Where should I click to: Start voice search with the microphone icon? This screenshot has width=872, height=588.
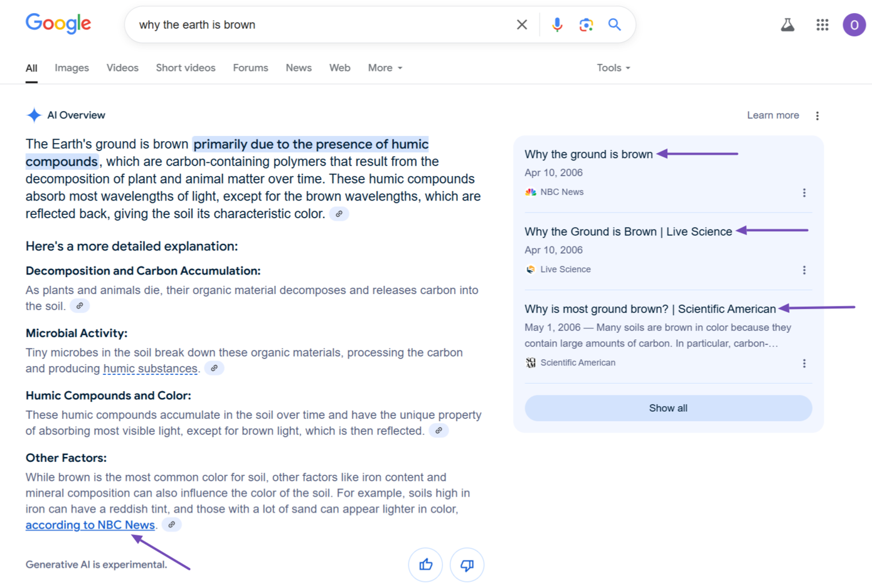pyautogui.click(x=556, y=24)
